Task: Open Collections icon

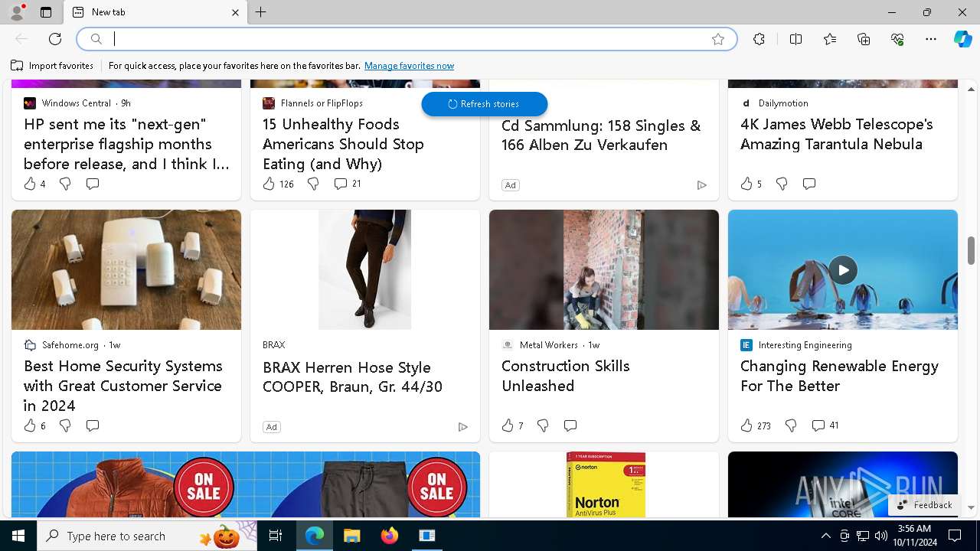Action: (864, 39)
